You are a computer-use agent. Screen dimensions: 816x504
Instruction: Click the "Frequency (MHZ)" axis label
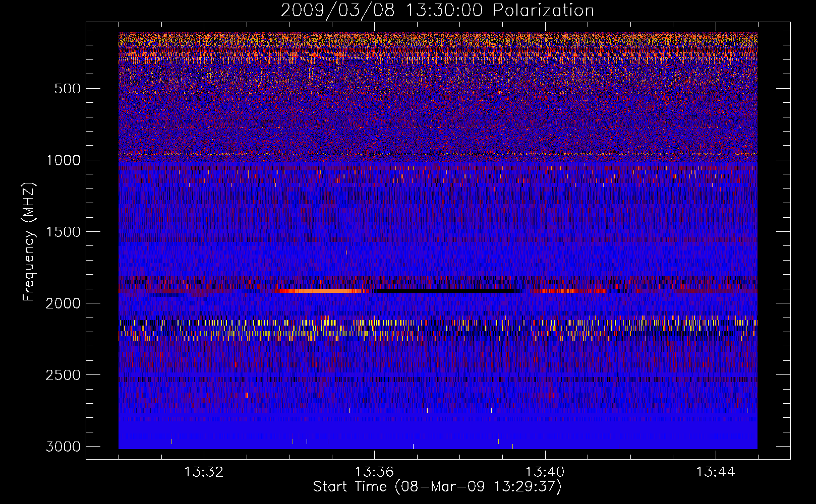29,242
